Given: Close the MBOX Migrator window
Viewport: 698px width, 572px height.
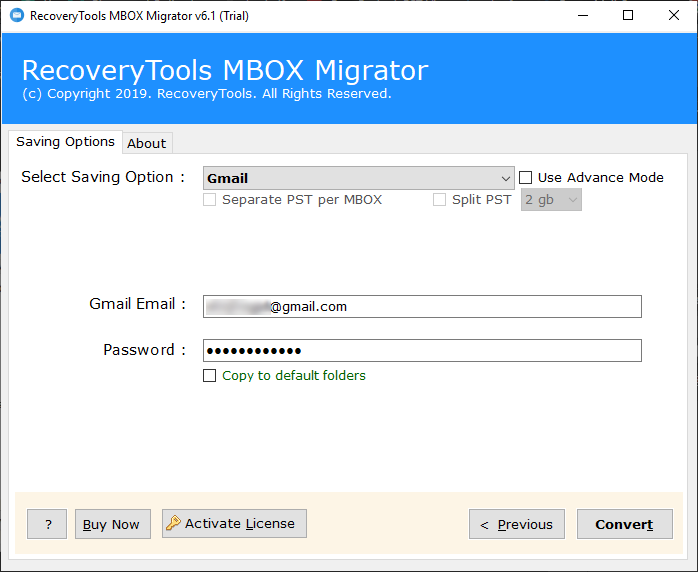Looking at the screenshot, I should tap(674, 15).
